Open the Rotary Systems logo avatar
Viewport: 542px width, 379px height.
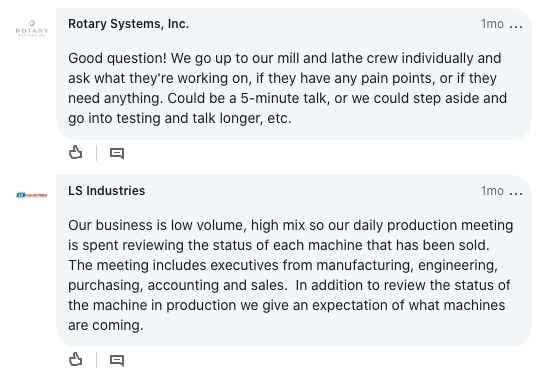tap(32, 28)
